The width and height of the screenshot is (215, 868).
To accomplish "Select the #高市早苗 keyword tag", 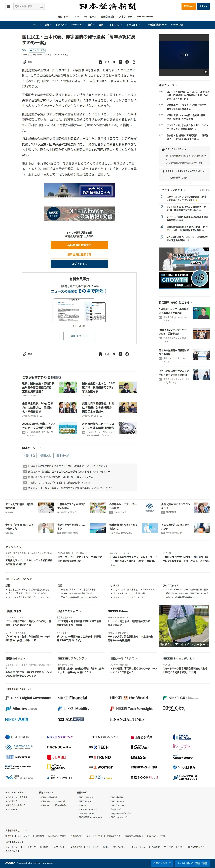I will 29,456.
